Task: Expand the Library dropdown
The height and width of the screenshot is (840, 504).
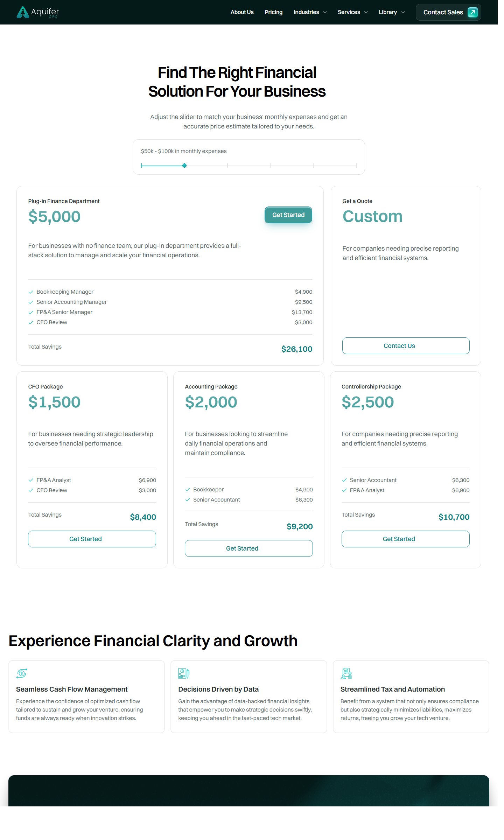Action: pyautogui.click(x=391, y=12)
